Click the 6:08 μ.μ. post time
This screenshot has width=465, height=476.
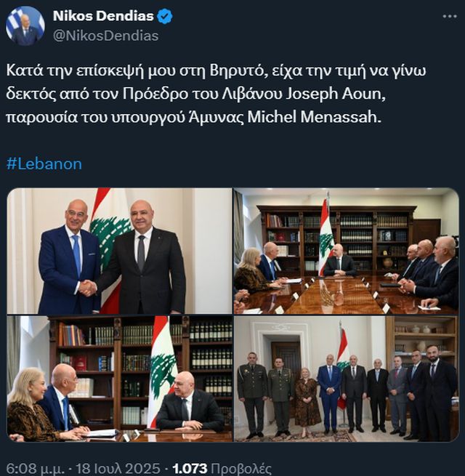(x=36, y=469)
